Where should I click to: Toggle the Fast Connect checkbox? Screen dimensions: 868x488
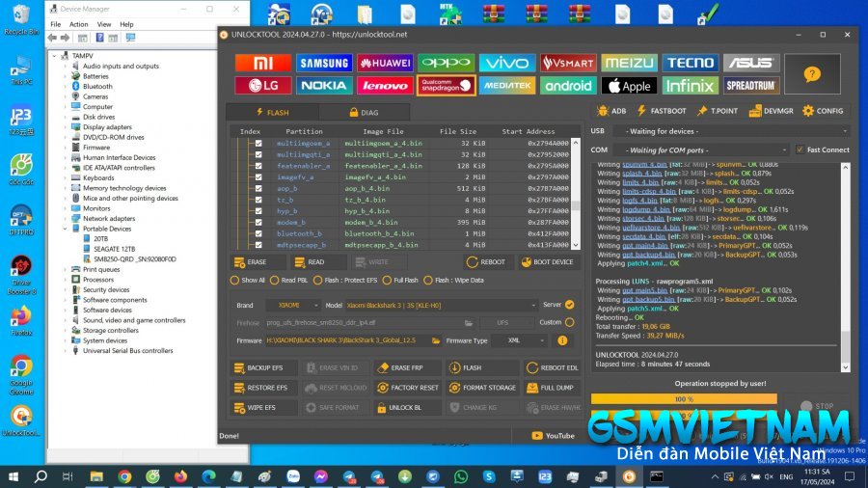pyautogui.click(x=800, y=149)
